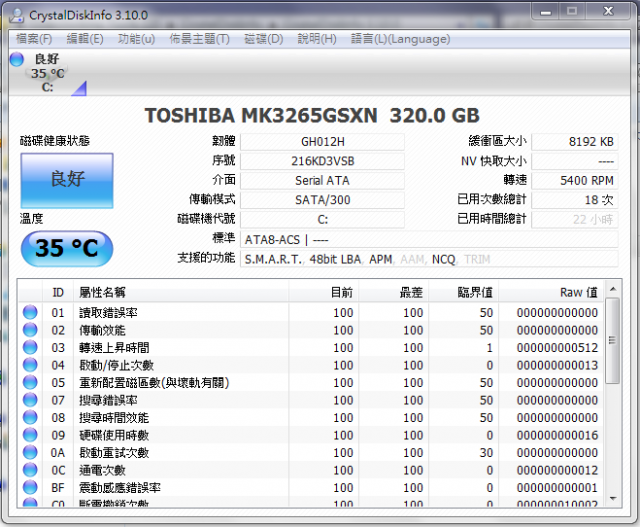Click status orb for attribute 01 讀取錯誤率
This screenshot has width=640, height=527.
coord(30,312)
